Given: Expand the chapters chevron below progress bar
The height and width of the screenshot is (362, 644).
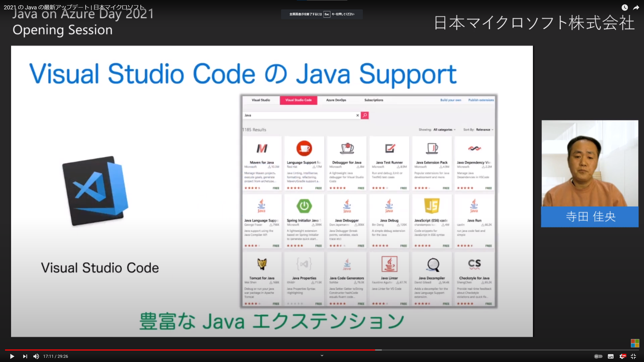Looking at the screenshot, I should [x=322, y=355].
